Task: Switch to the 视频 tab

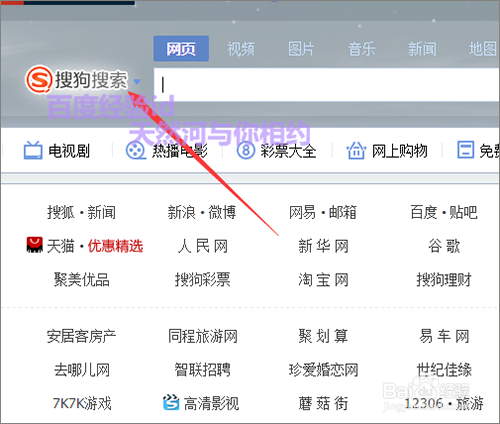Action: (x=241, y=49)
